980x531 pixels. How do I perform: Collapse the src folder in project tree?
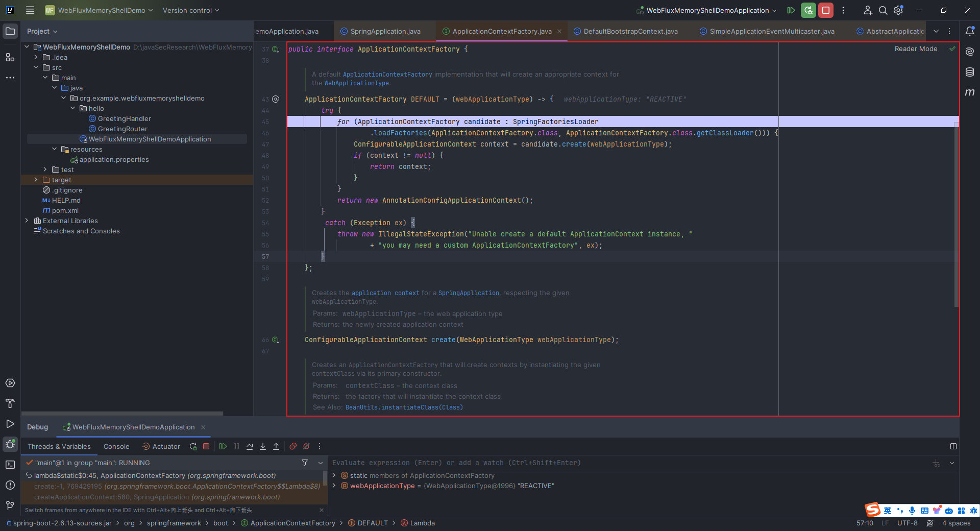(x=36, y=67)
